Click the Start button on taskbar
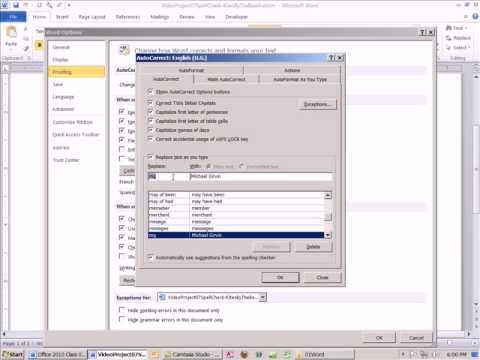This screenshot has height=360, width=480. coord(13,354)
